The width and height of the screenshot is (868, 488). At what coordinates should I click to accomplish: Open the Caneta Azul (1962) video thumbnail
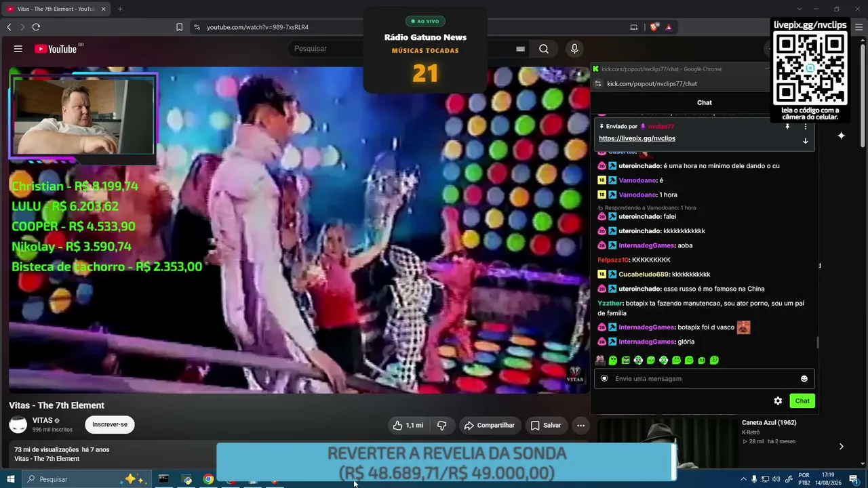coord(667,443)
